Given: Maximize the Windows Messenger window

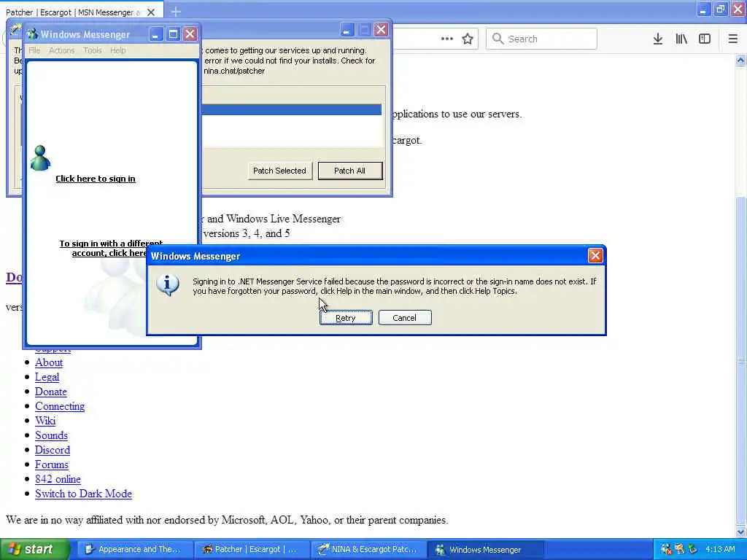Looking at the screenshot, I should (x=173, y=34).
